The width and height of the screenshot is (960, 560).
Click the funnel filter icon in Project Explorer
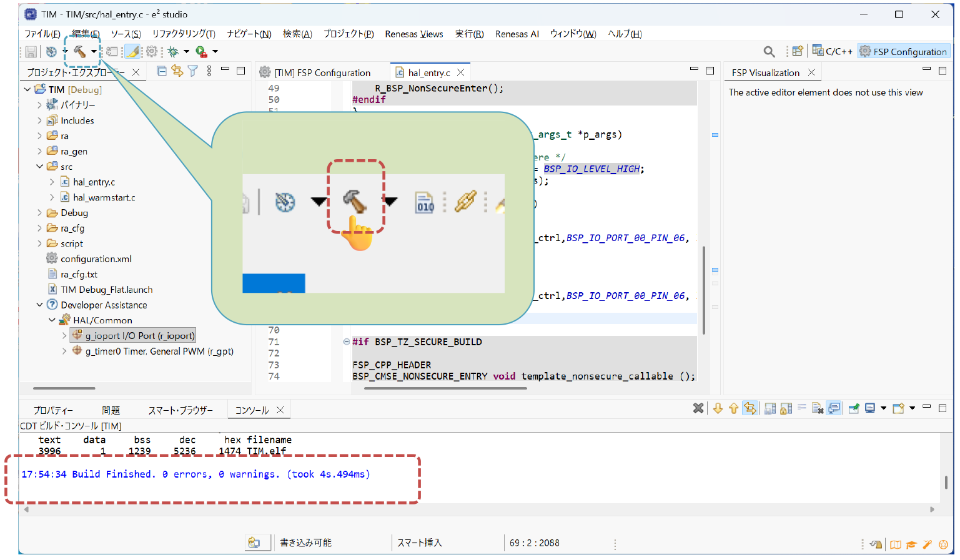pyautogui.click(x=193, y=71)
